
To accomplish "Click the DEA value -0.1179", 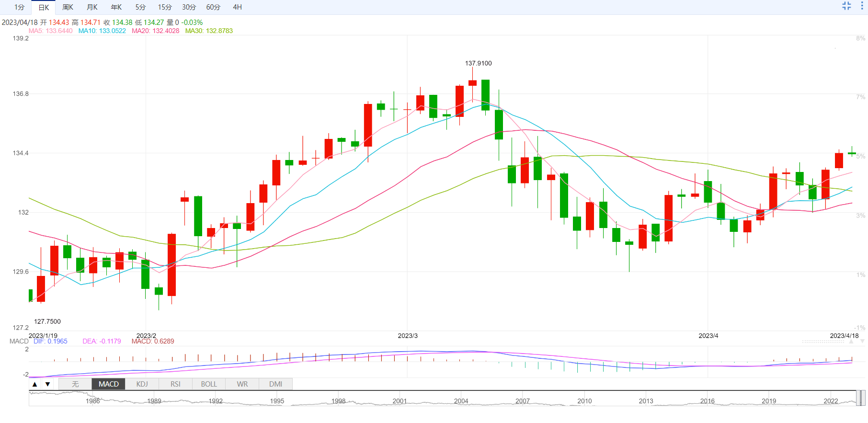I will (x=102, y=341).
